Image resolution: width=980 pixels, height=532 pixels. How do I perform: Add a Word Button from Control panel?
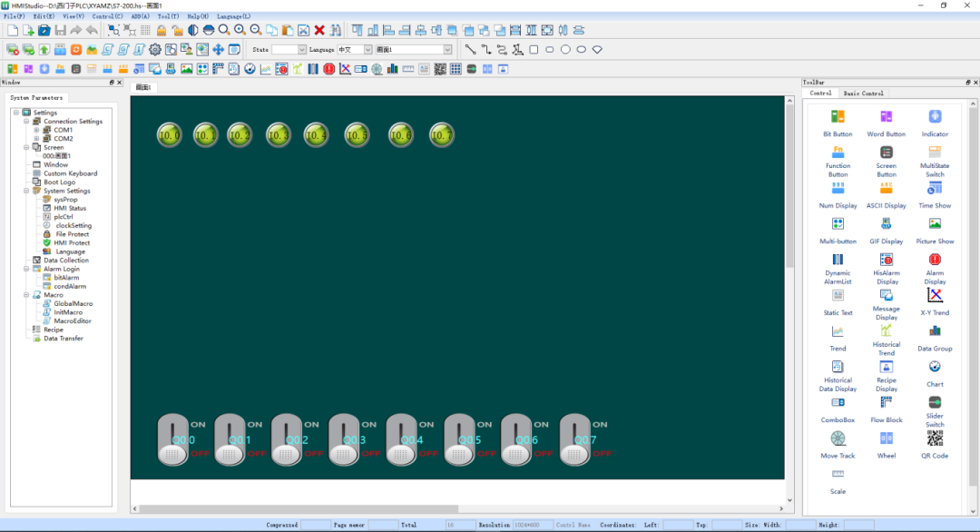(x=887, y=123)
